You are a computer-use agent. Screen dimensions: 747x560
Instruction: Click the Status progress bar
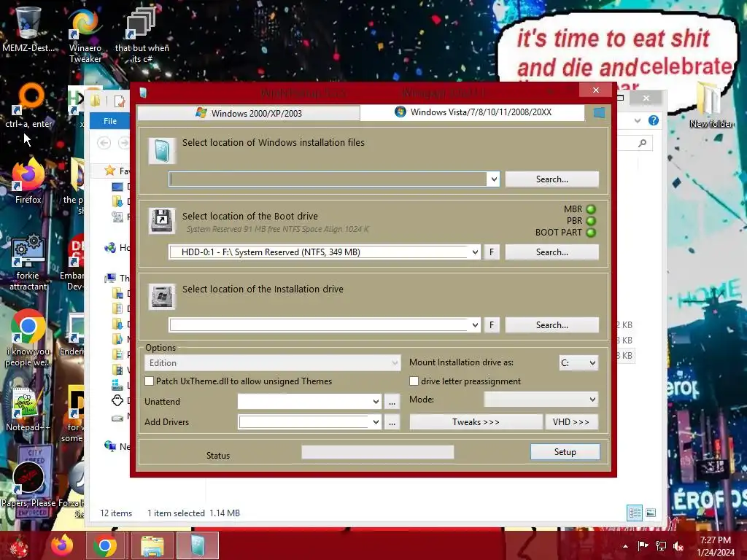[377, 452]
